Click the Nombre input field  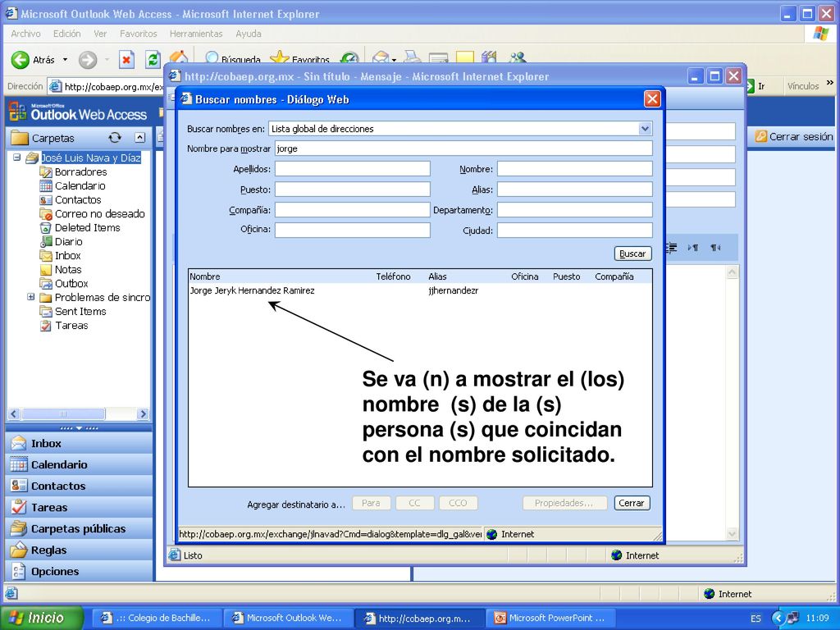pyautogui.click(x=575, y=169)
